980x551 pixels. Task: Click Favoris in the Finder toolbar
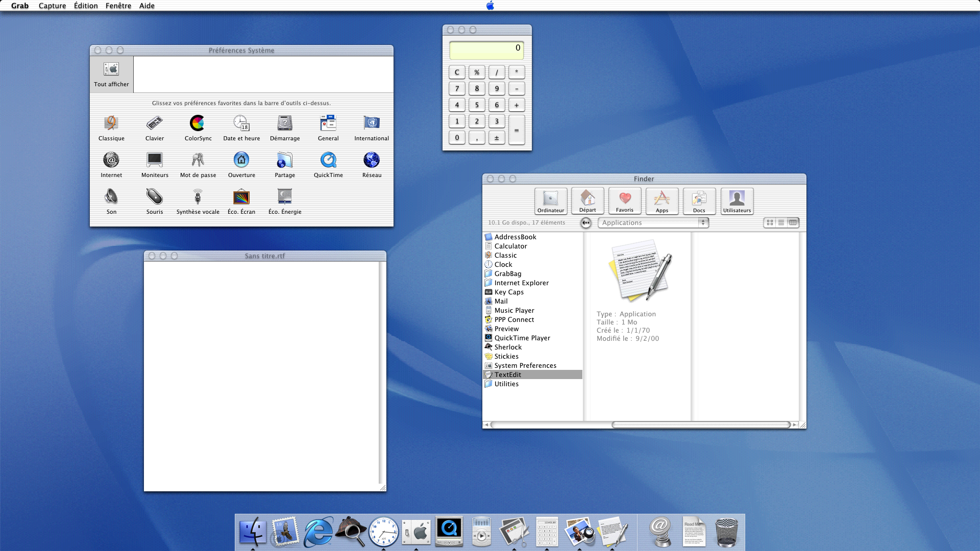[625, 201]
